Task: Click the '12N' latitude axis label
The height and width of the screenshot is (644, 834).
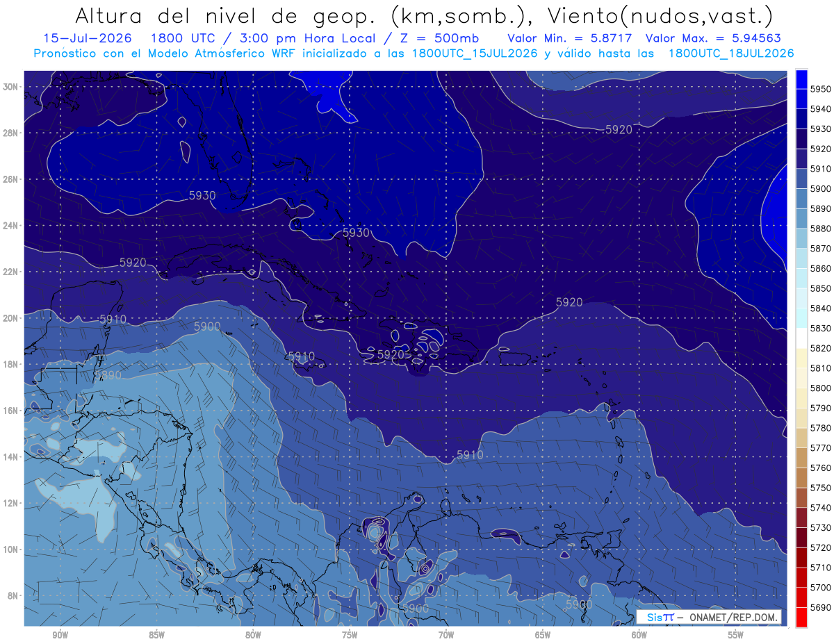Action: (x=10, y=503)
